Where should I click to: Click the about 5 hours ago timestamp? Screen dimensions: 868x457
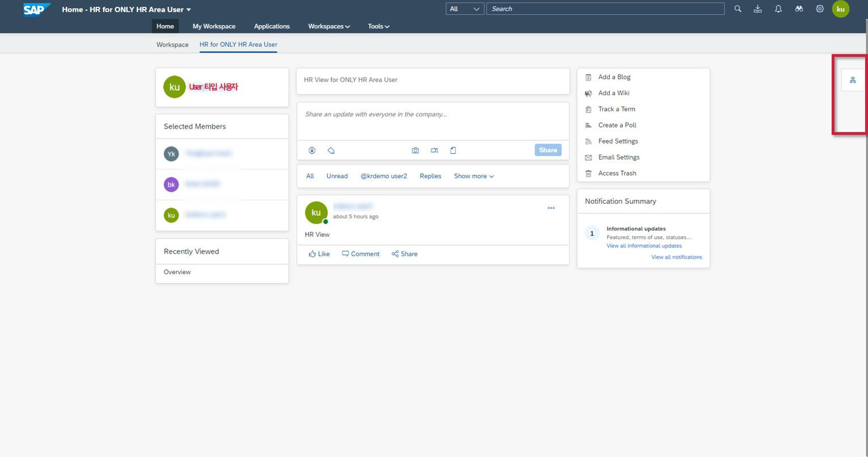356,216
